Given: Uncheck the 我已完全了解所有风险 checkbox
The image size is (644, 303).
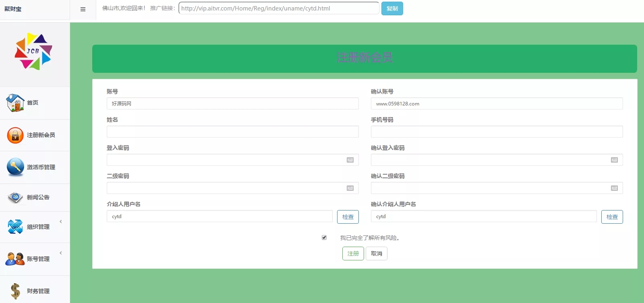Looking at the screenshot, I should click(324, 238).
